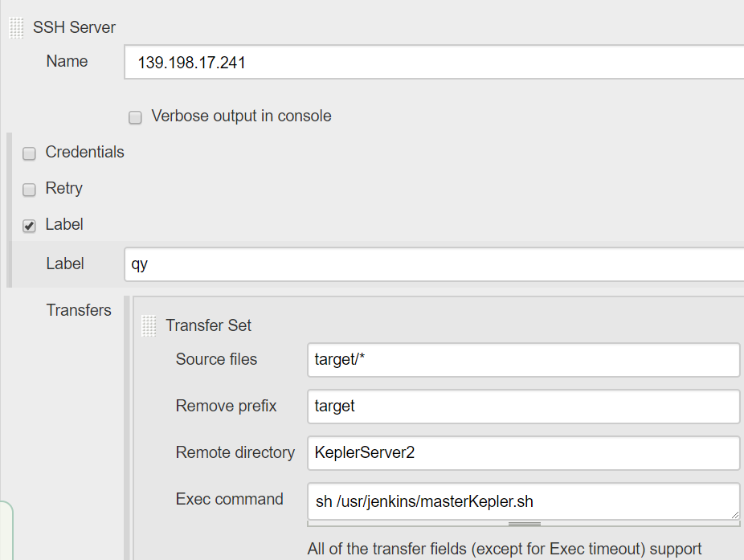Screen dimensions: 744x560
Task: Uncheck the Label checkbox
Action: tap(29, 226)
